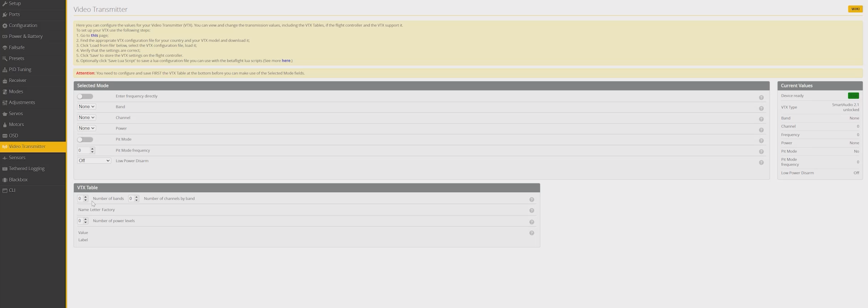Click help icon next to Pit Mode frequency
Image resolution: width=868 pixels, height=308 pixels.
click(x=761, y=152)
